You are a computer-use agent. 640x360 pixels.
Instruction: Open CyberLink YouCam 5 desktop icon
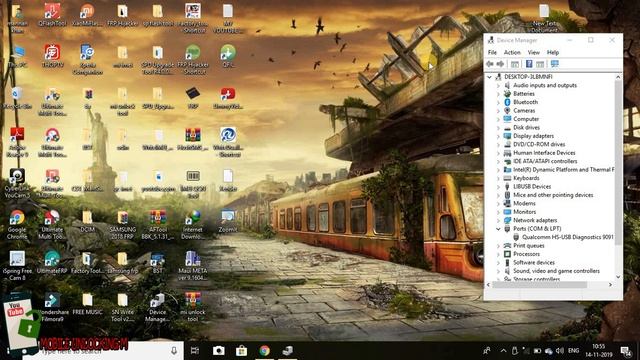point(17,183)
